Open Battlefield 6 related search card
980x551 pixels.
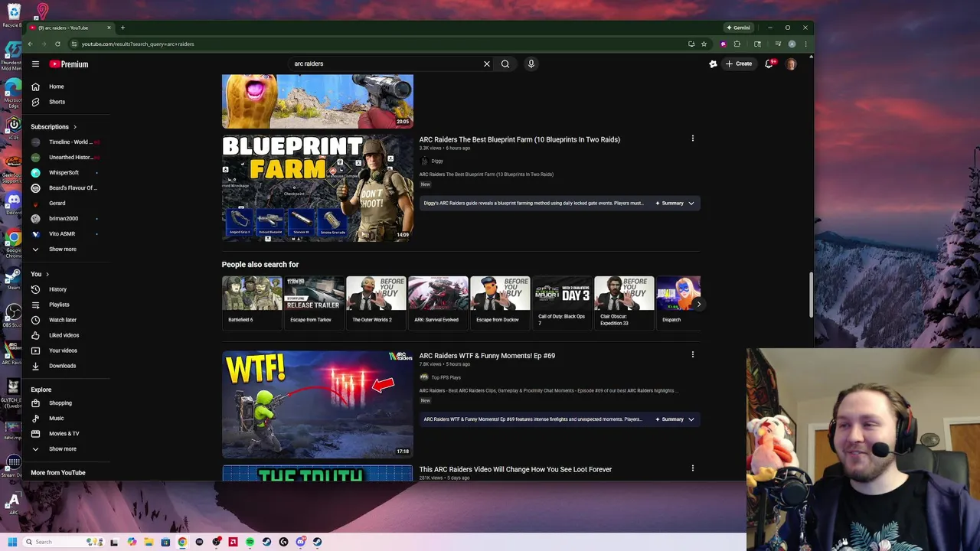pyautogui.click(x=252, y=302)
